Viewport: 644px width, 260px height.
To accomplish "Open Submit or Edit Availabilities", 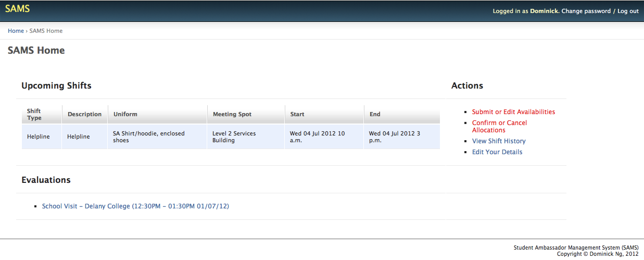I will coord(513,112).
